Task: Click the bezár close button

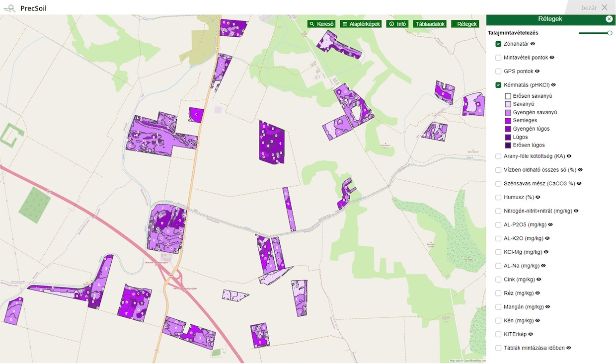Action: (594, 7)
